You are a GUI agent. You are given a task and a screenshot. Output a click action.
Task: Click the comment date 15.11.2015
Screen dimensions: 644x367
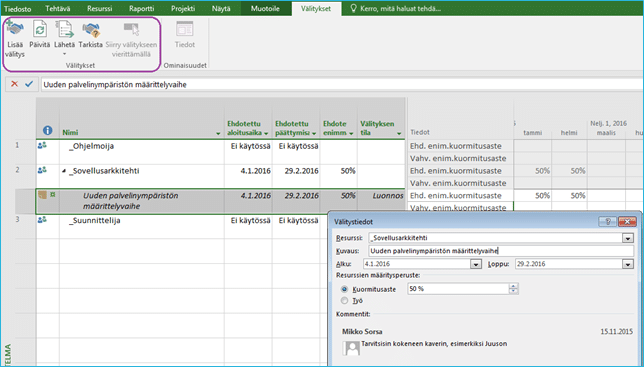pyautogui.click(x=616, y=332)
